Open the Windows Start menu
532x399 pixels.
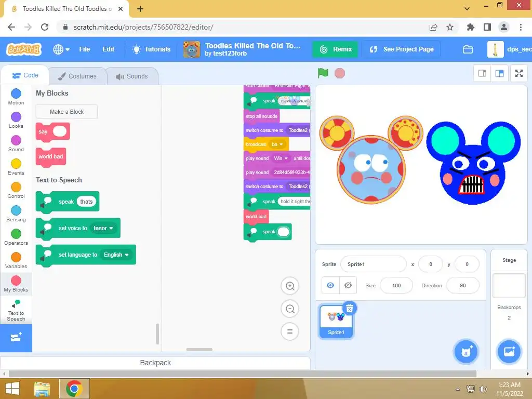(x=12, y=389)
